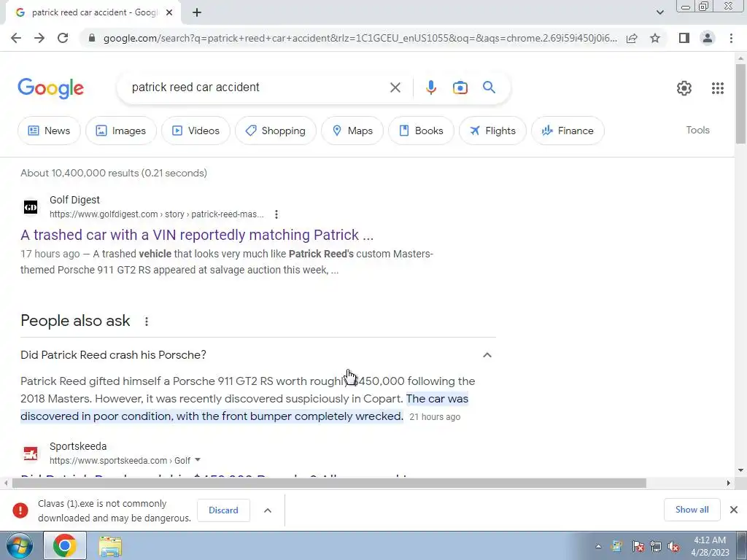Collapse the Did Patrick Reed crash question
Viewport: 747px width, 560px height.
tap(487, 355)
